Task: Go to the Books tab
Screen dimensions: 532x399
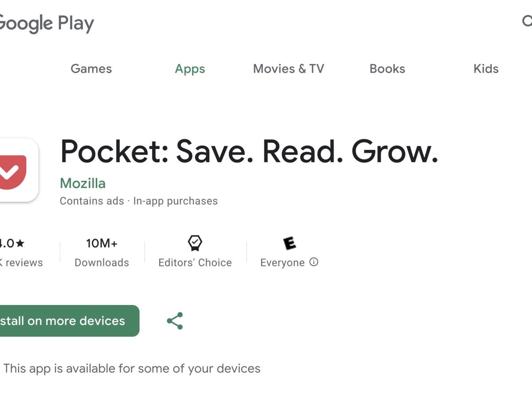Action: 387,69
